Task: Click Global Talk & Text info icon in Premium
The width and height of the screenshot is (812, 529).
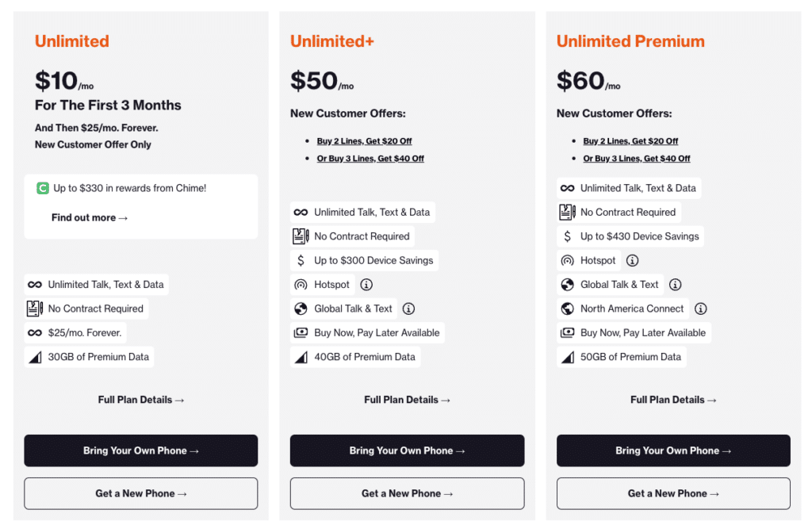Action: (x=675, y=285)
